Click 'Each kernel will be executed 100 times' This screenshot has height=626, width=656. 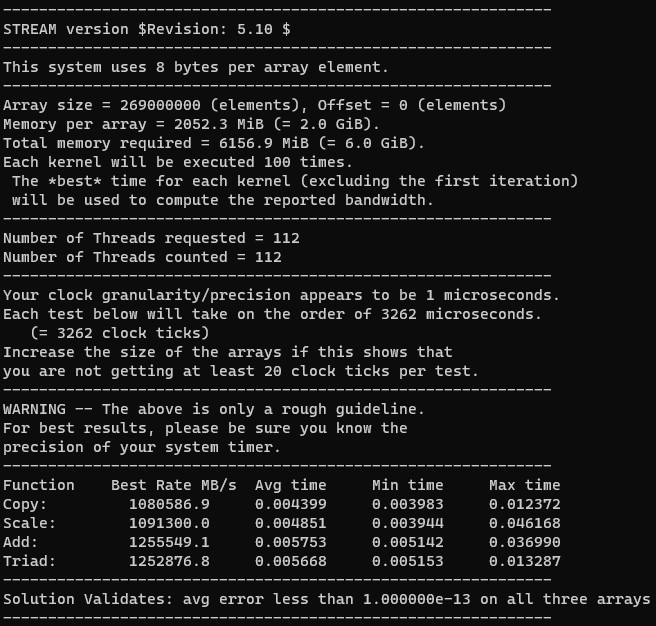pos(178,162)
